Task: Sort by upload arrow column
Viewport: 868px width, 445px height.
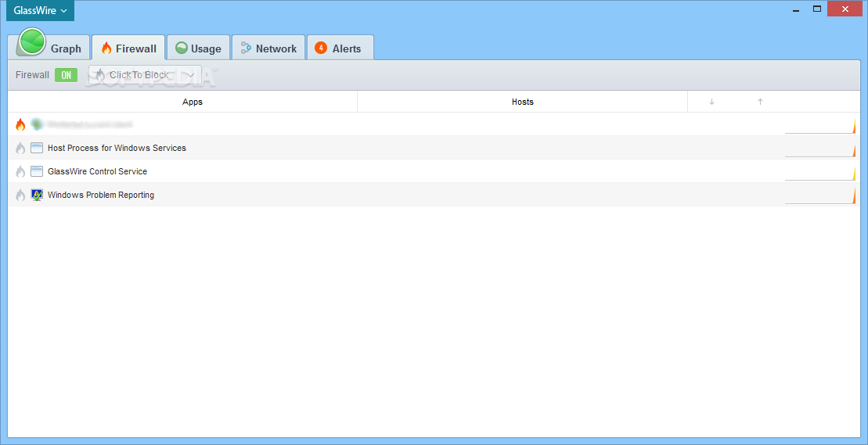Action: pyautogui.click(x=760, y=102)
